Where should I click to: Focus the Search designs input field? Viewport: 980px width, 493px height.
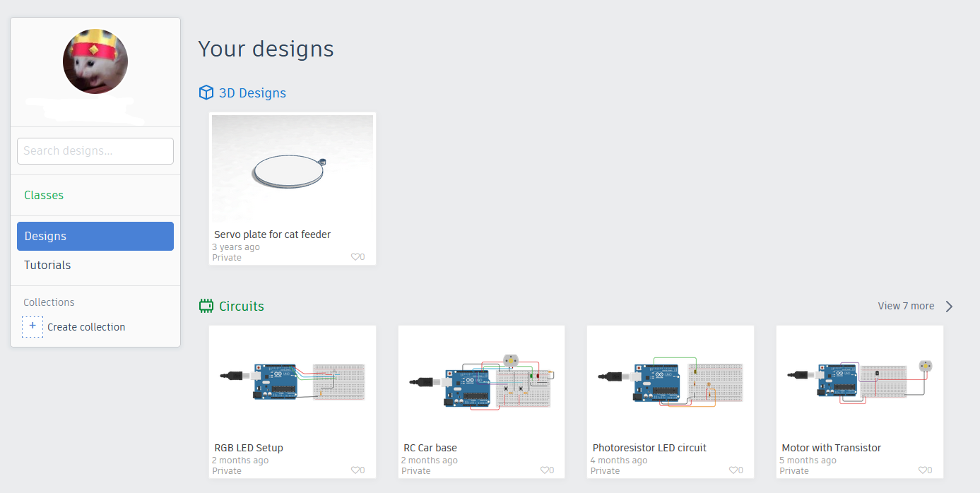95,151
